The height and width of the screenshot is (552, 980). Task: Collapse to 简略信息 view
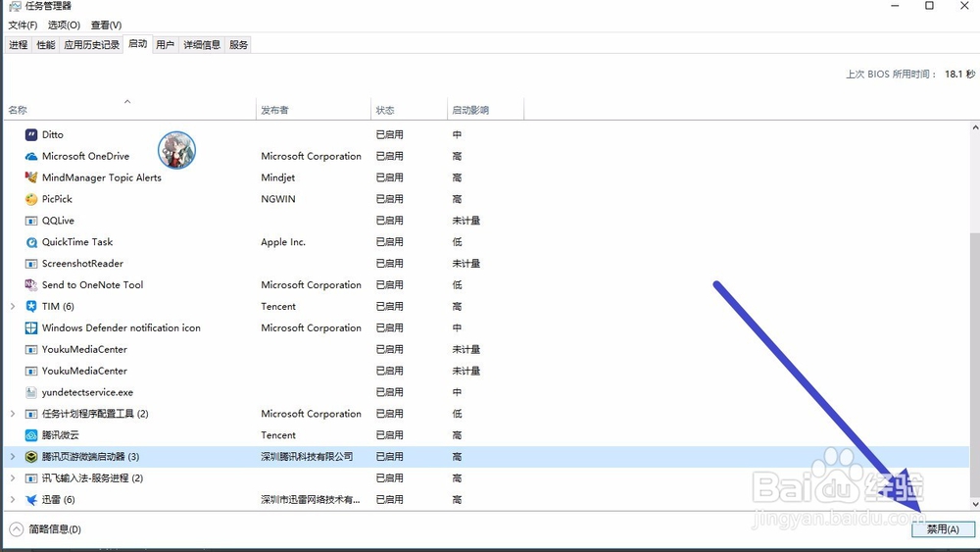[46, 529]
